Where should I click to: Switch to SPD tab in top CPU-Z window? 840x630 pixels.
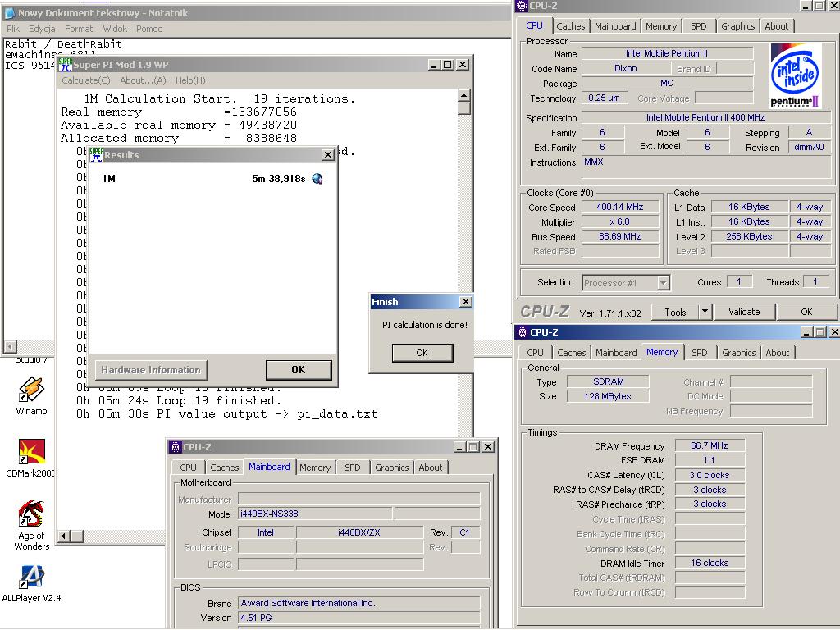(699, 25)
